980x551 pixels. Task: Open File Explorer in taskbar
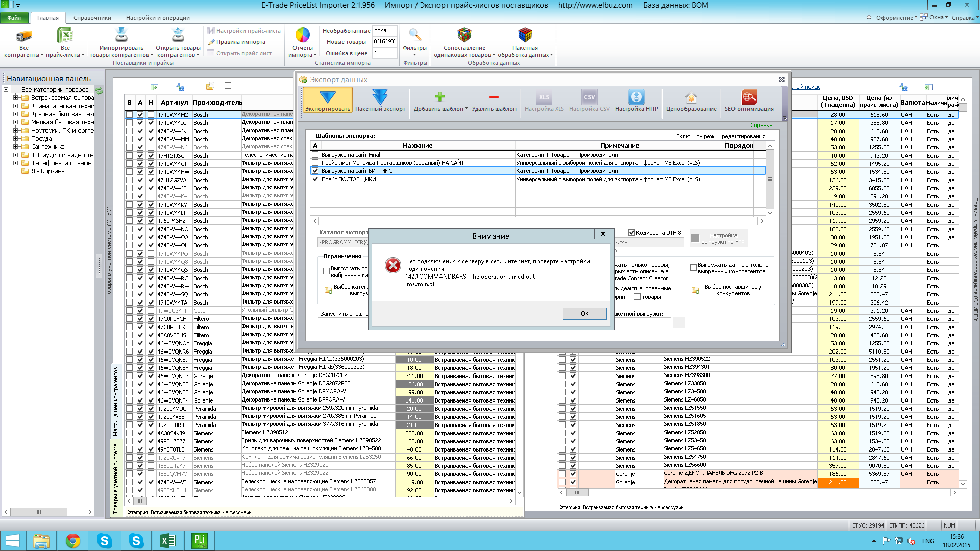click(41, 541)
